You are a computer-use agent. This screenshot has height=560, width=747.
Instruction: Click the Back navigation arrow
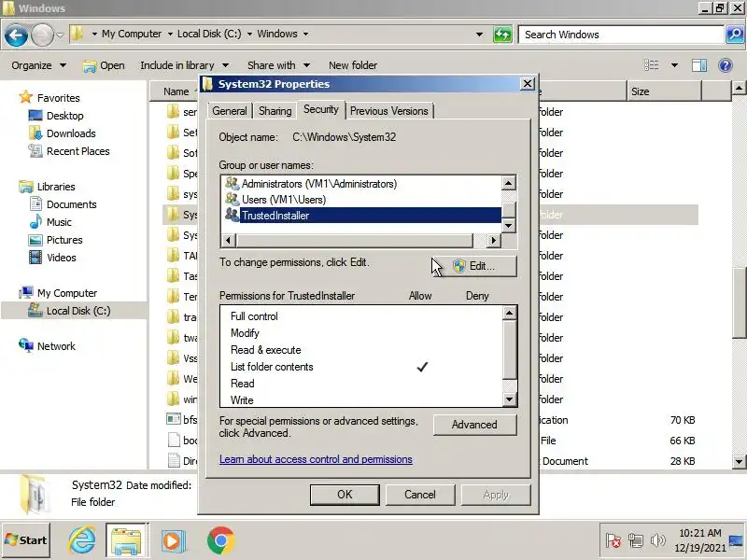click(16, 35)
